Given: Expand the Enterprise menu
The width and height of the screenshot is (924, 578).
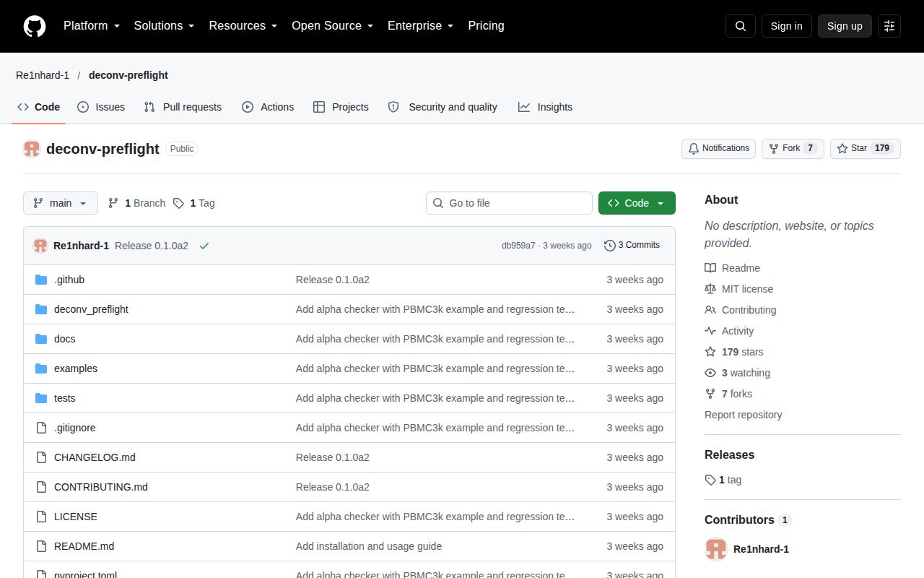Looking at the screenshot, I should 420,26.
